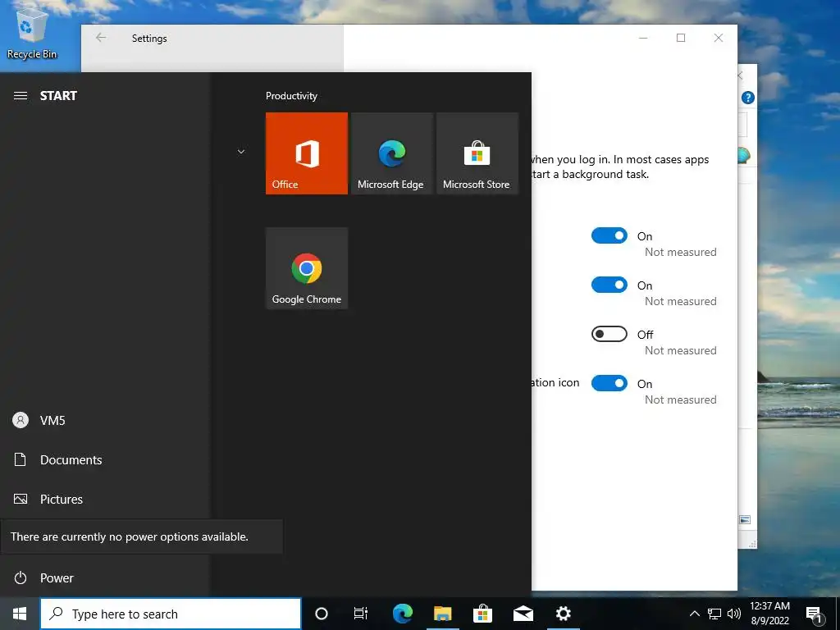Image resolution: width=840 pixels, height=630 pixels.
Task: Open File Explorer from the taskbar
Action: tap(442, 614)
